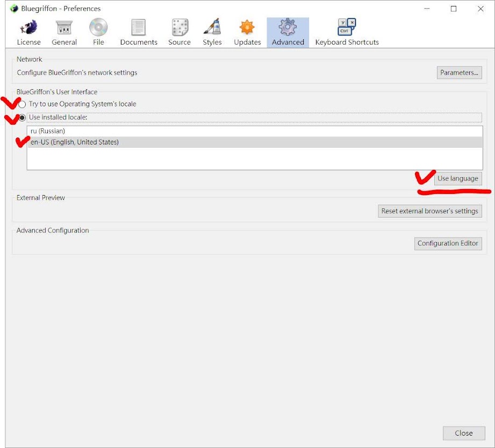The width and height of the screenshot is (495, 448).
Task: Open the Configuration Editor
Action: tap(448, 243)
